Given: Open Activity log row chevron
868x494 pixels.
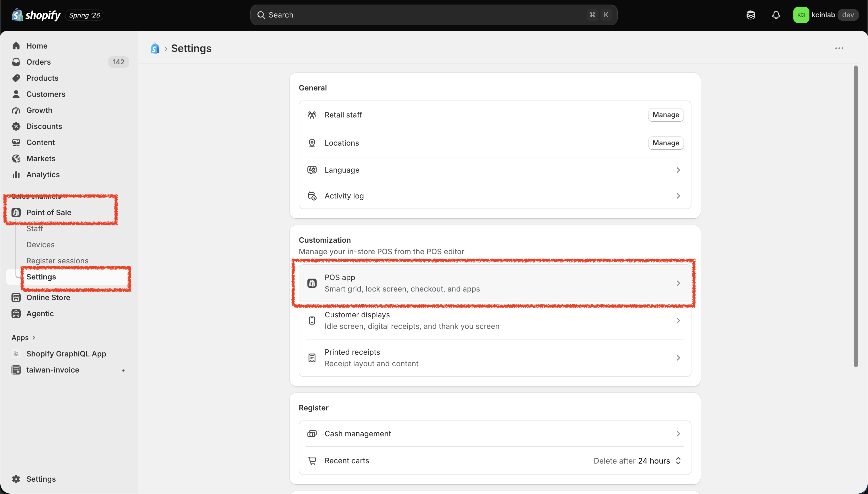Looking at the screenshot, I should pyautogui.click(x=678, y=196).
